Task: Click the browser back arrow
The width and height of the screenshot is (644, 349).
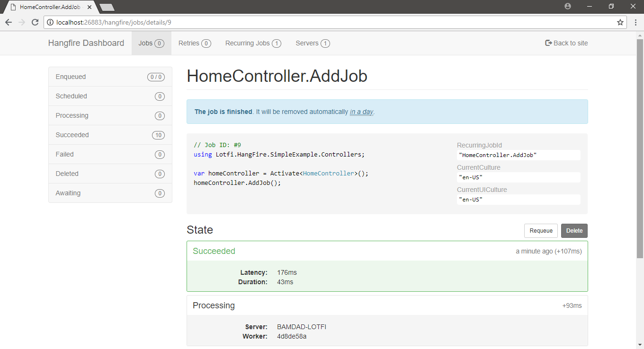Action: [x=9, y=22]
